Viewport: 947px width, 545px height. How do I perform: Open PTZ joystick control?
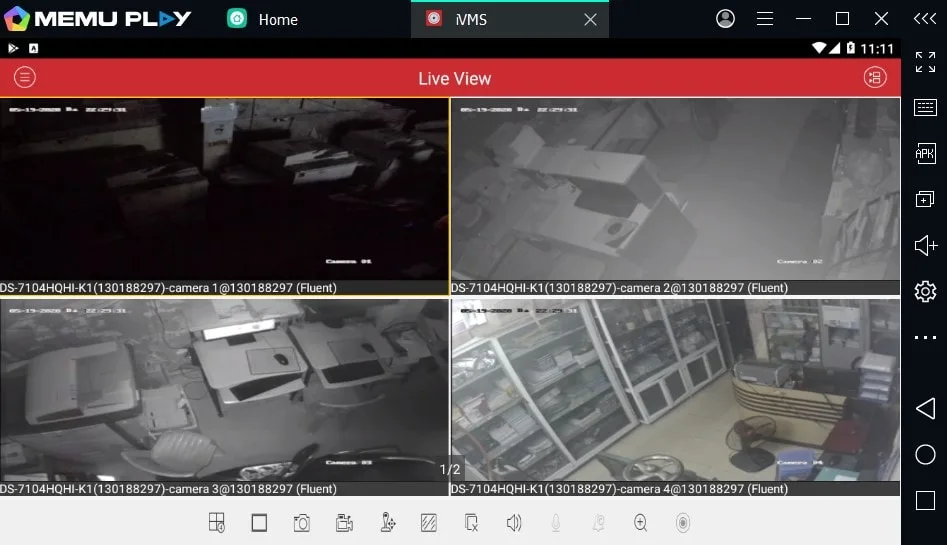coord(387,523)
